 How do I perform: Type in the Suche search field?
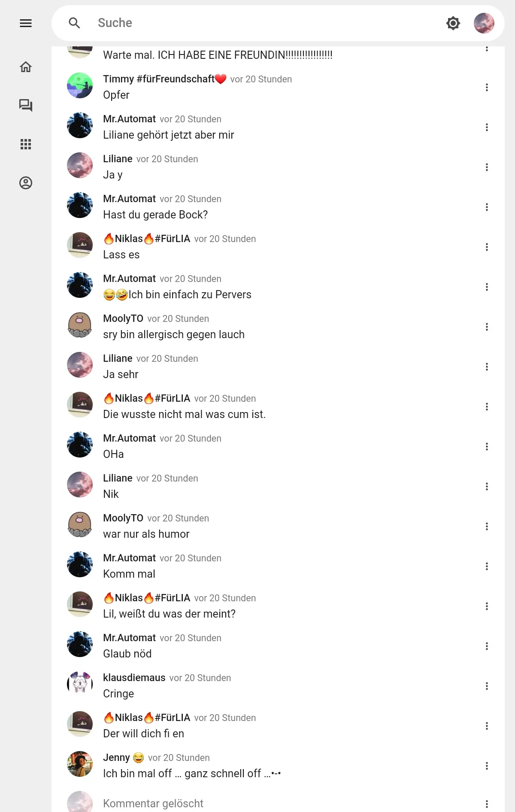[x=257, y=23]
